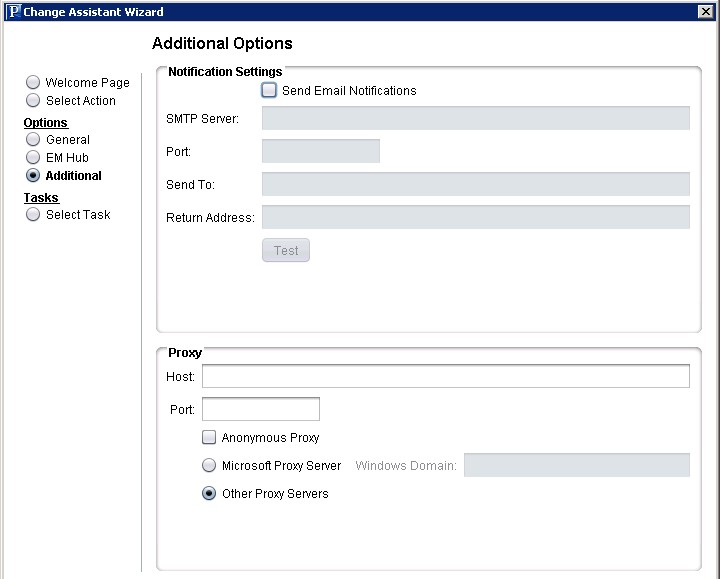Click the Change Assistant title bar icon
Image resolution: width=720 pixels, height=579 pixels.
click(x=12, y=12)
